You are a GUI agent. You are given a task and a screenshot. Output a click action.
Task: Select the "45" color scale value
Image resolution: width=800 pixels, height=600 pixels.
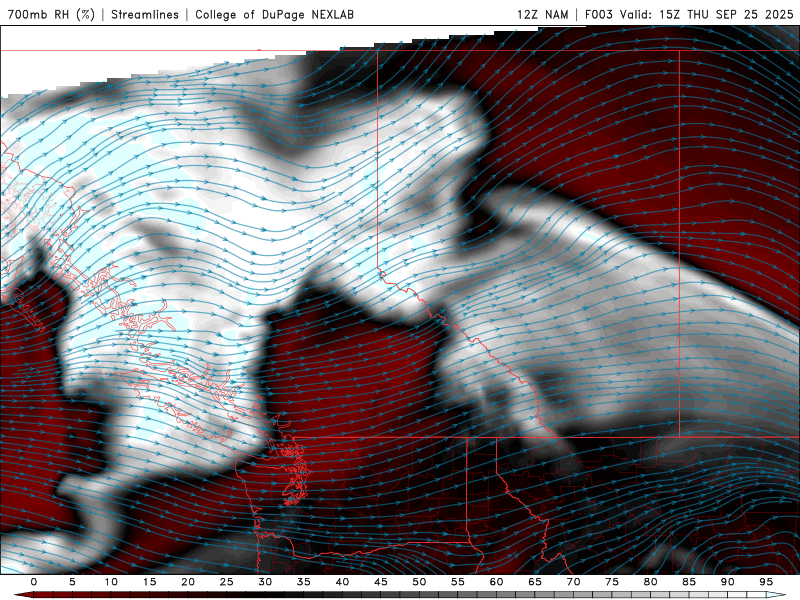pos(381,582)
